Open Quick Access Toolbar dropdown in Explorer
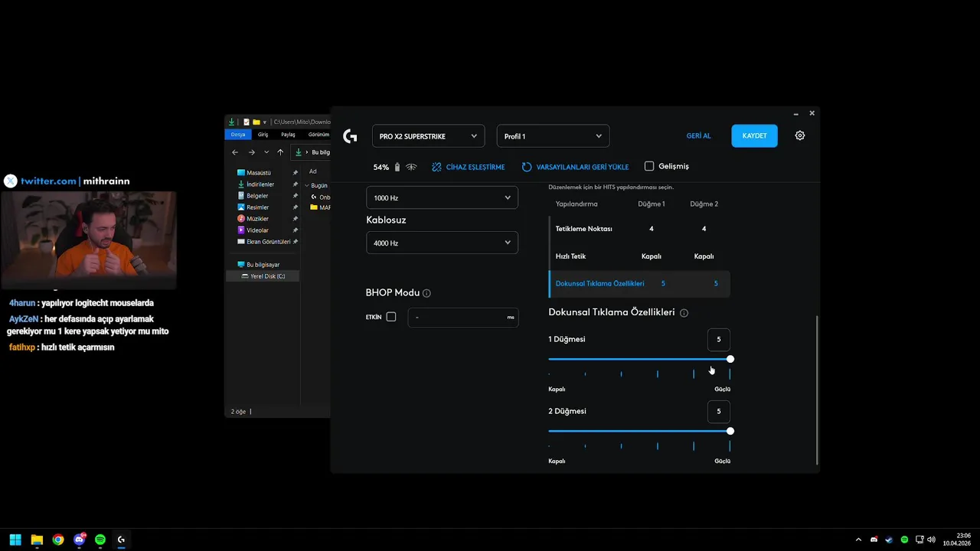 coord(265,122)
